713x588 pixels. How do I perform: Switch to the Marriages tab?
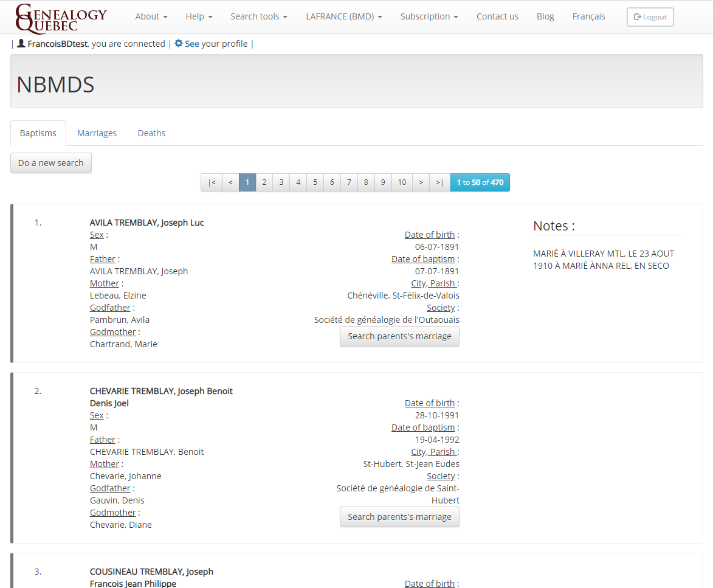(x=97, y=133)
